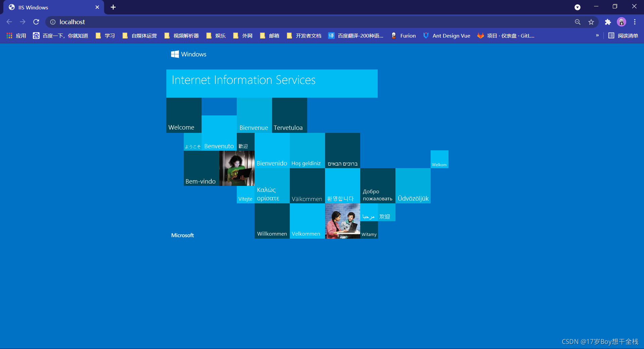Click the ようこそ tile
644x349 pixels.
coord(193,142)
